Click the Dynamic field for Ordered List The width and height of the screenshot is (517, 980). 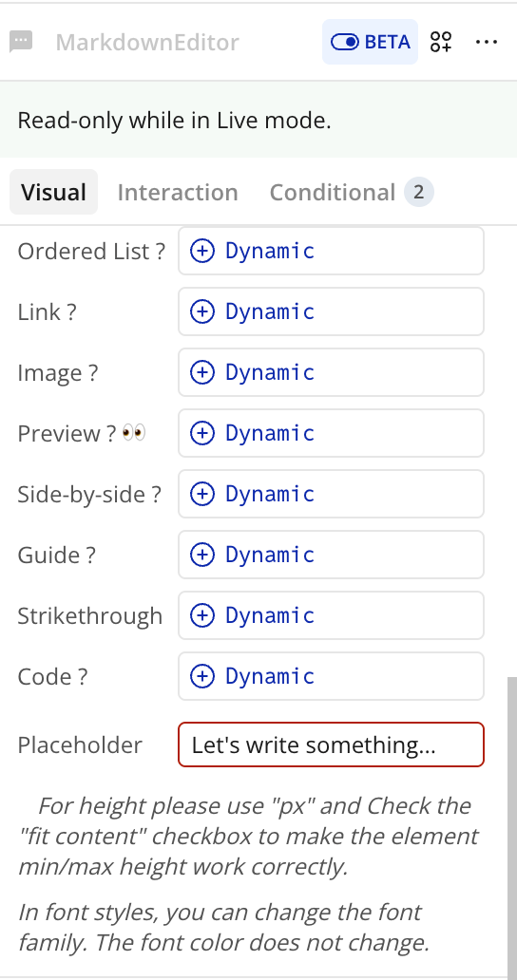pos(332,251)
